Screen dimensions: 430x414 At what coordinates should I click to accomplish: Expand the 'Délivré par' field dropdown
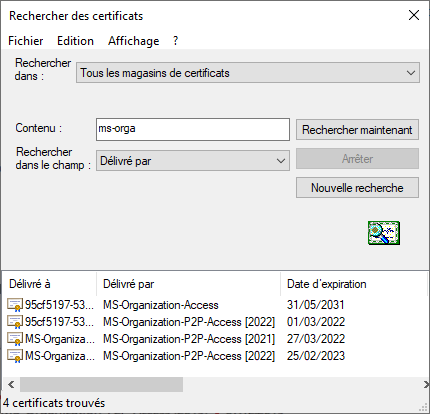pyautogui.click(x=193, y=161)
